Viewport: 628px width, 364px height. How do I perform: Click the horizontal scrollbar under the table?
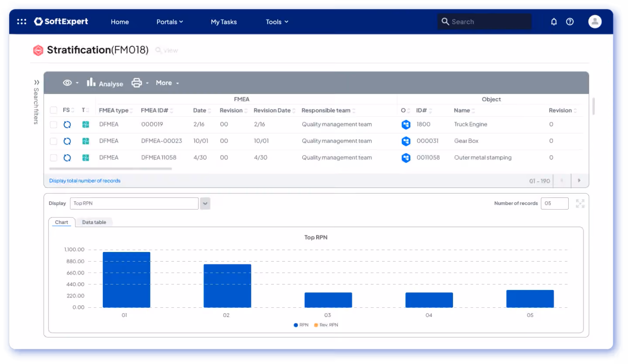111,168
